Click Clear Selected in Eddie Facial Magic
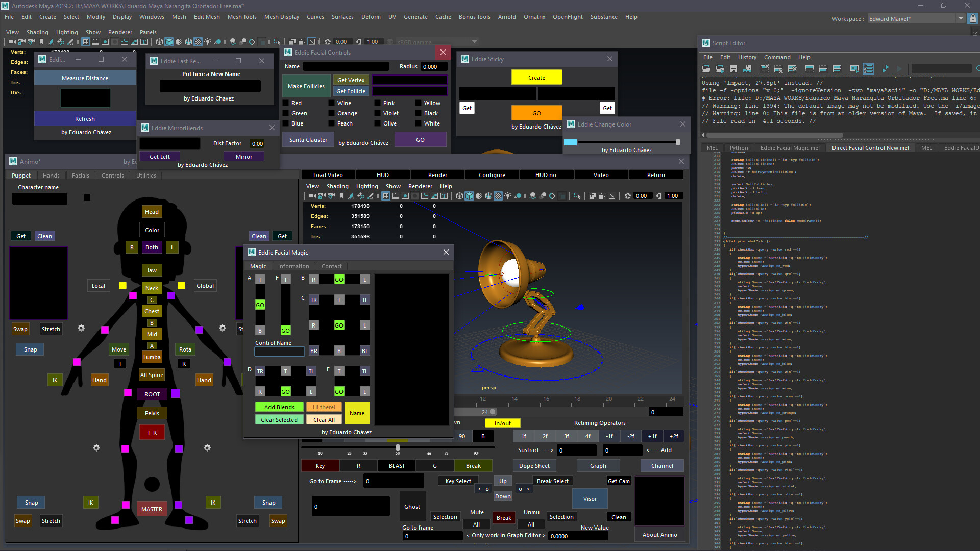 (x=279, y=419)
